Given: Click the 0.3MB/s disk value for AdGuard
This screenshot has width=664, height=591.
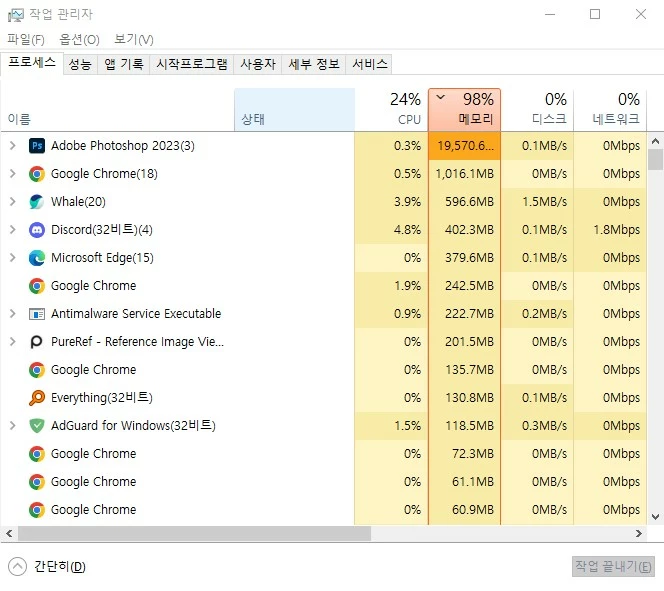Looking at the screenshot, I should [545, 425].
